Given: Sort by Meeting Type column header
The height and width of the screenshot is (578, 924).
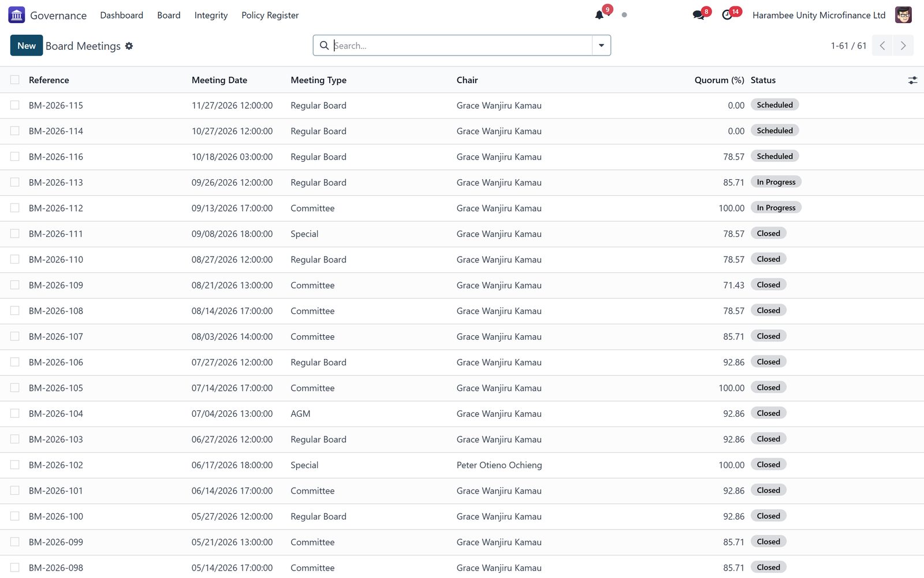Looking at the screenshot, I should click(x=318, y=80).
